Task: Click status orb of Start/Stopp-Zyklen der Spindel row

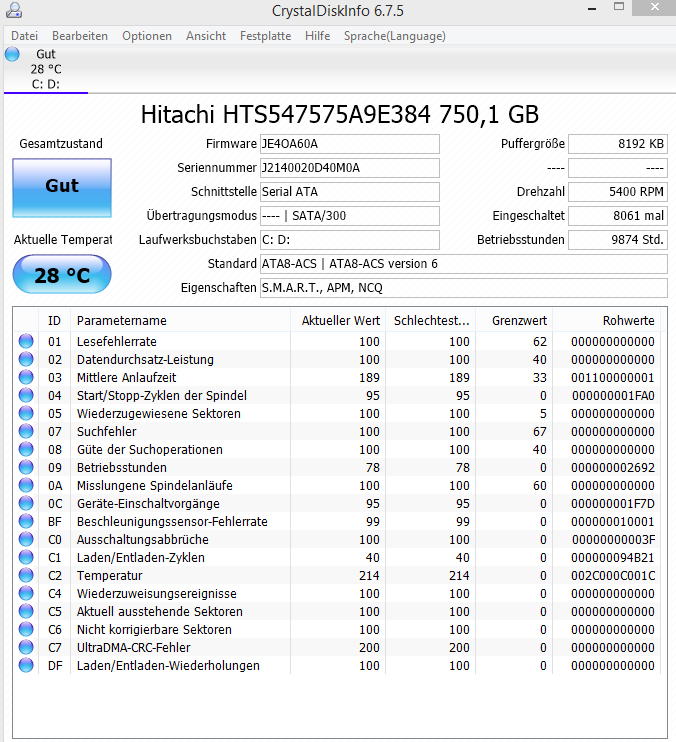Action: (x=26, y=395)
